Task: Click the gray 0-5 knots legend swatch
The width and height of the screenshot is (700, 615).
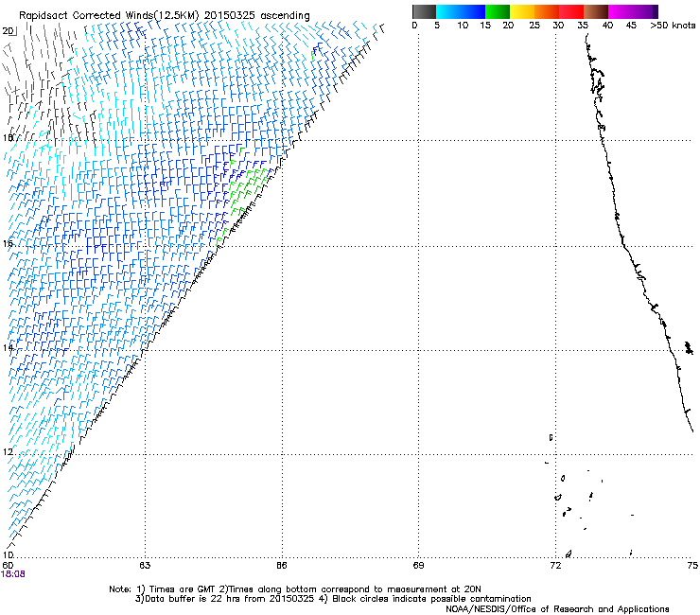Action: click(424, 12)
